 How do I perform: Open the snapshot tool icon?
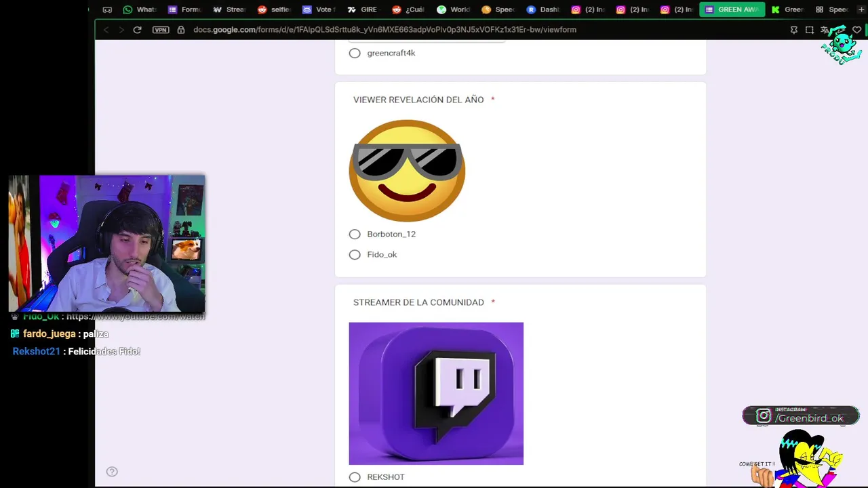click(810, 30)
